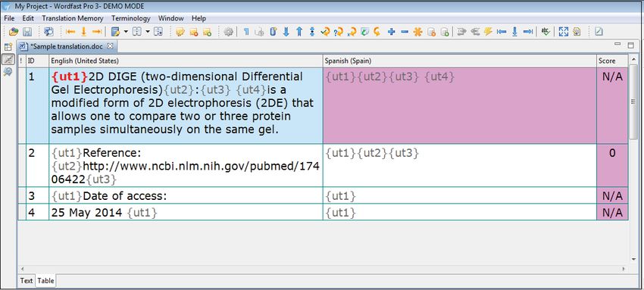Open dropdown arrow beside the notepad icon
Image resolution: width=644 pixels, height=290 pixels.
click(126, 32)
